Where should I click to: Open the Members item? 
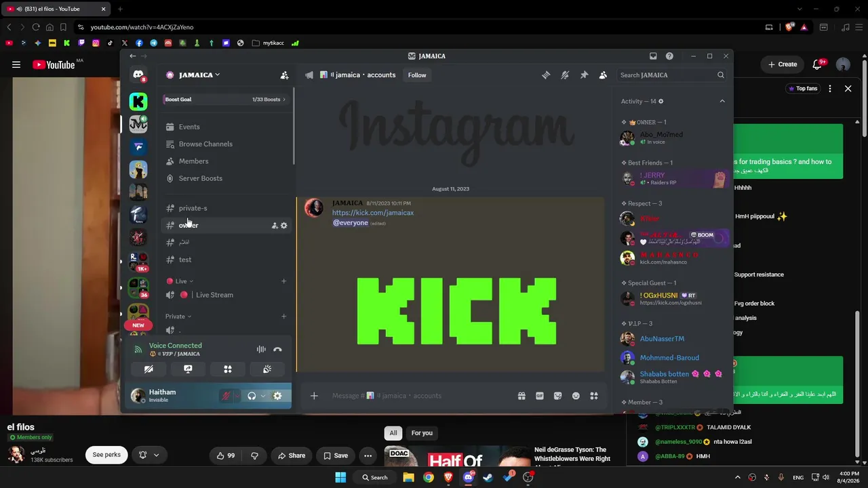(x=227, y=161)
